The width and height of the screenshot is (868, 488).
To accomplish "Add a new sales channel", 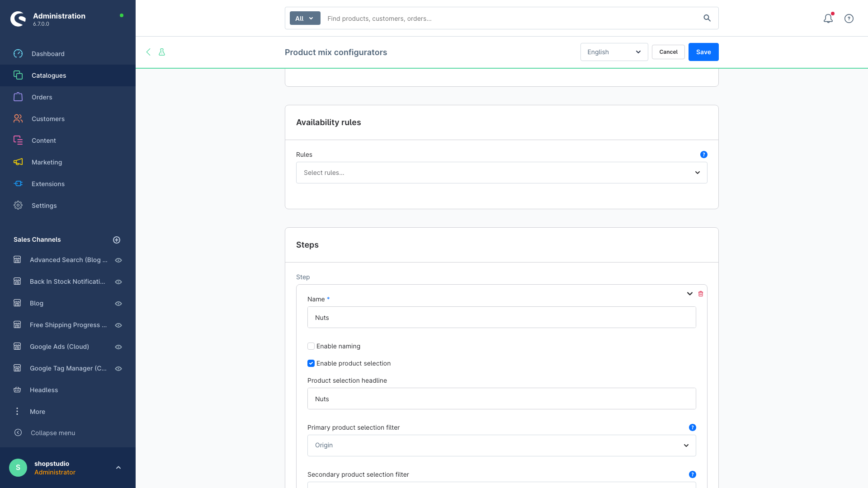I will pos(117,240).
